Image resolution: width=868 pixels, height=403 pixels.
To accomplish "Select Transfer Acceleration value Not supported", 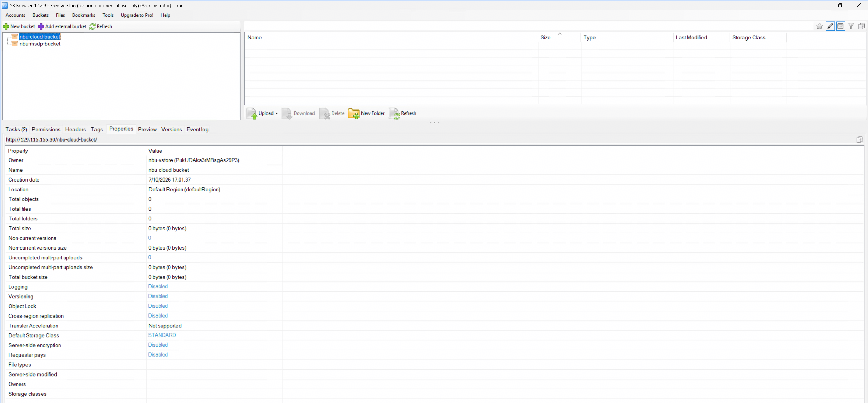I will point(165,326).
